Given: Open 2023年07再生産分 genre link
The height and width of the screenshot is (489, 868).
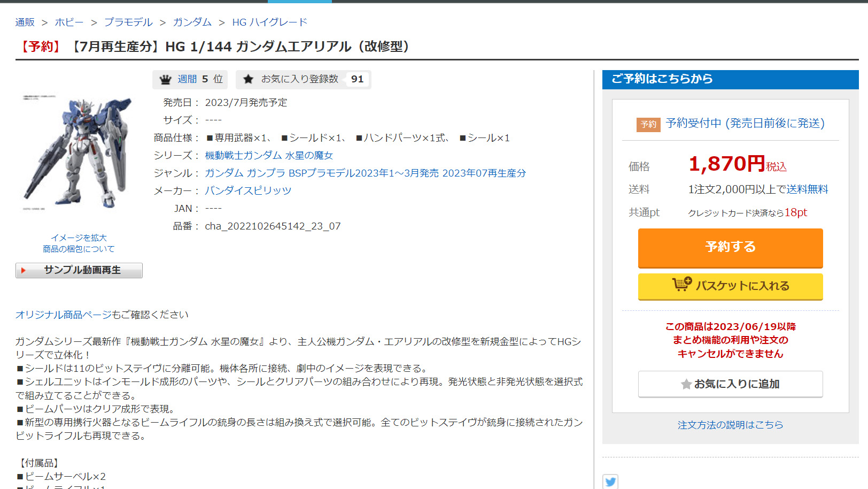Looking at the screenshot, I should (484, 173).
